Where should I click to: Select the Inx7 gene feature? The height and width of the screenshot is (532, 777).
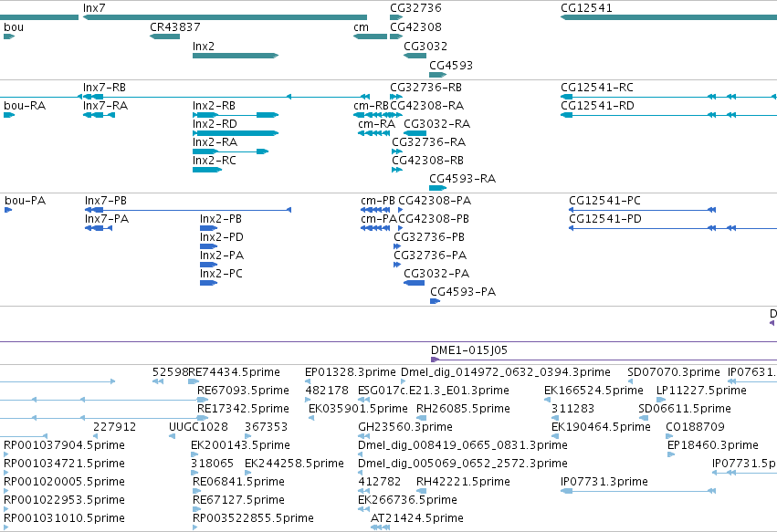click(x=225, y=17)
